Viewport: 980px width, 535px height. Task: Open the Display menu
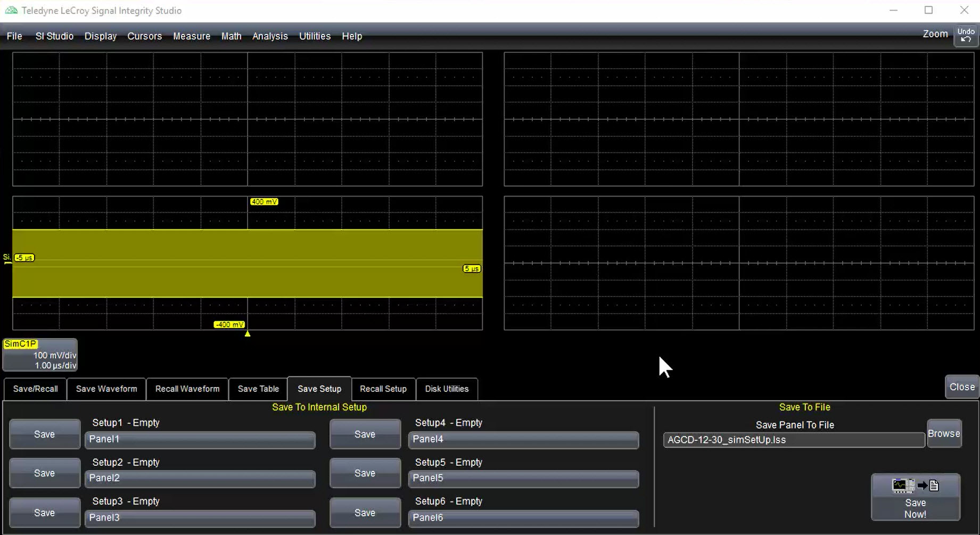tap(101, 36)
